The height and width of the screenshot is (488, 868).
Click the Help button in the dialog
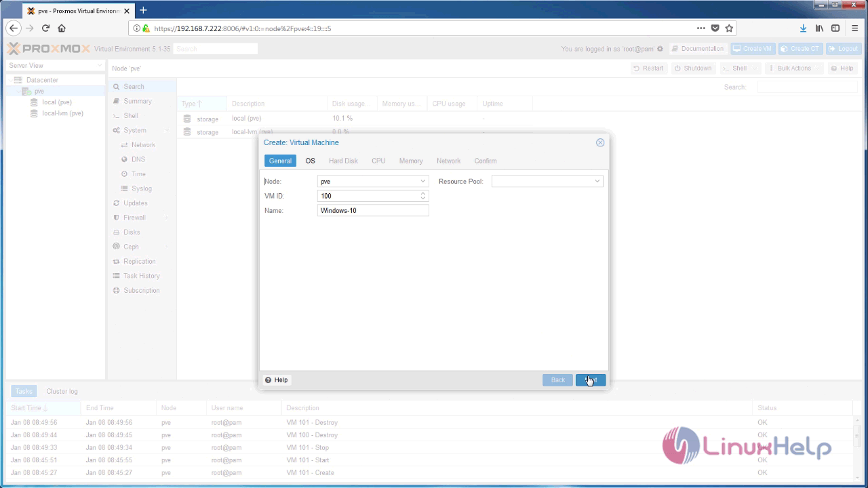[x=277, y=380]
